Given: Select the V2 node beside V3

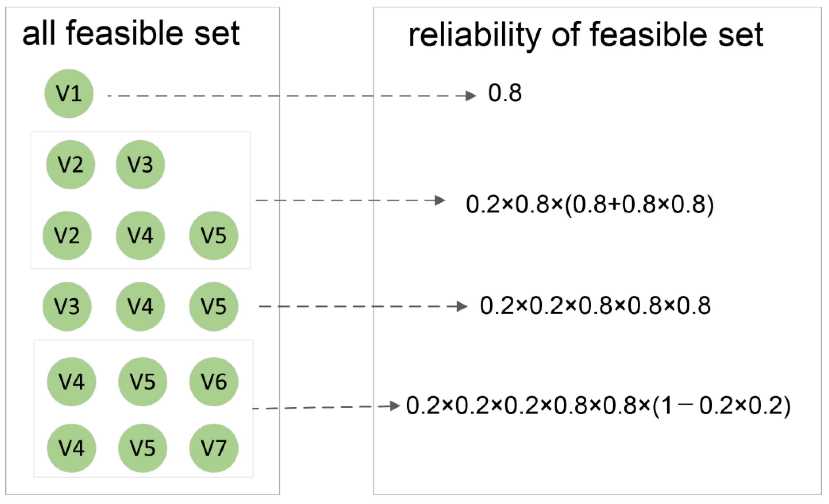Looking at the screenshot, I should 71,164.
